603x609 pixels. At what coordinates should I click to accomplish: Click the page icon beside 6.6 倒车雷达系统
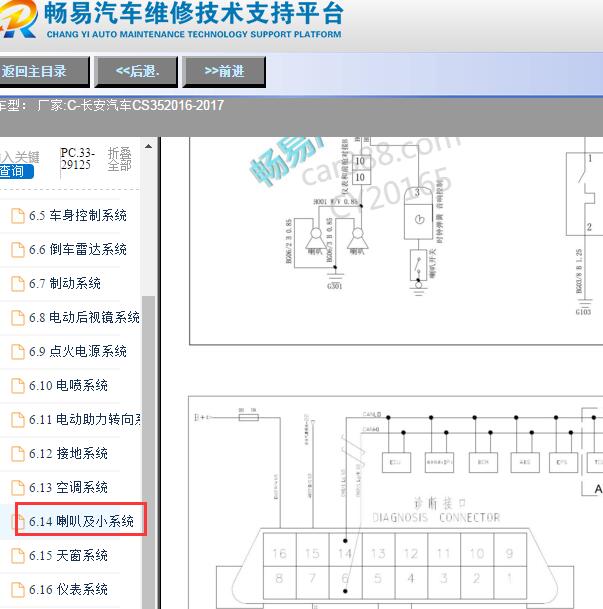[x=17, y=249]
